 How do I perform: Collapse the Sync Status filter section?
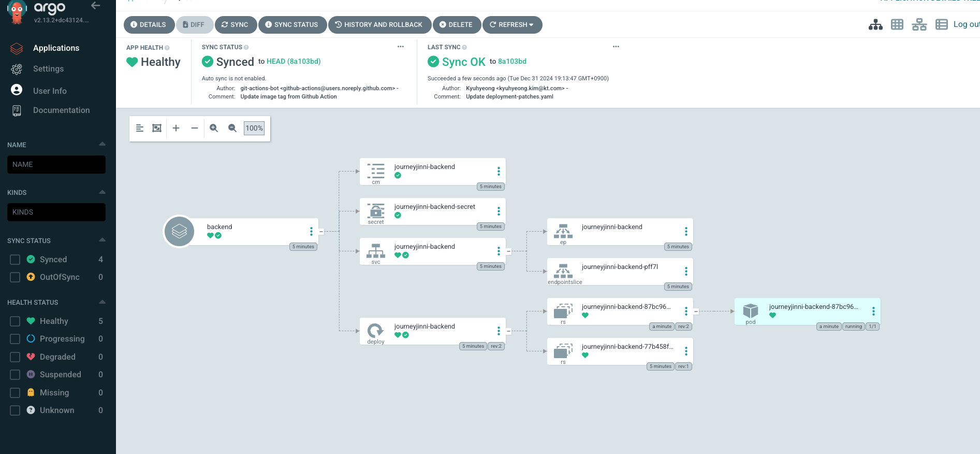[102, 240]
